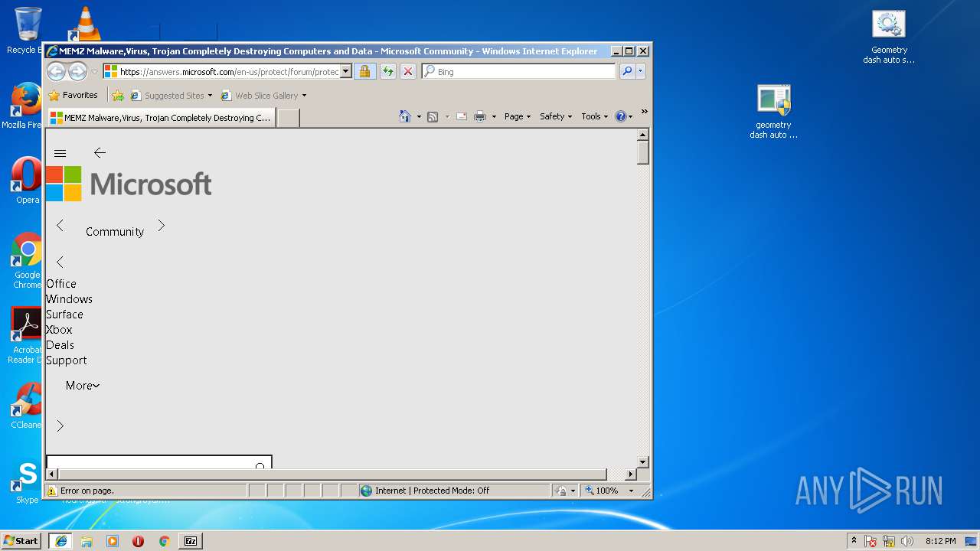Open the hamburger menu on the Microsoft page
980x551 pixels.
pos(60,153)
